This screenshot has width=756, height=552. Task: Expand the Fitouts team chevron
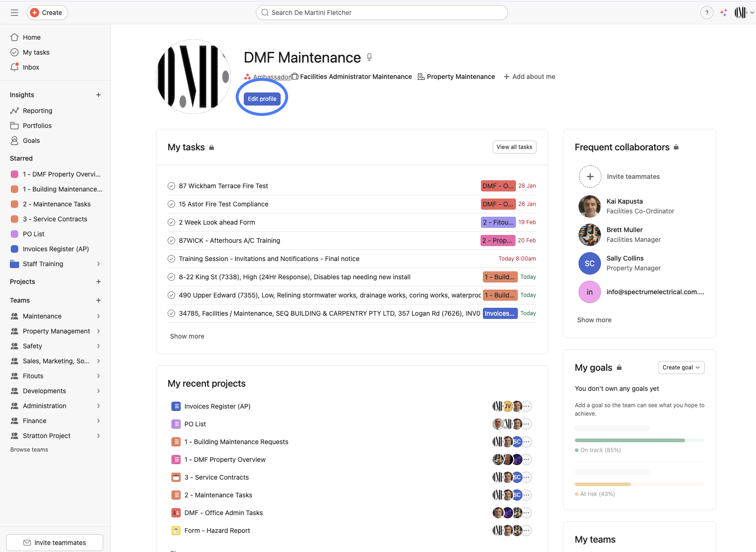pos(99,376)
